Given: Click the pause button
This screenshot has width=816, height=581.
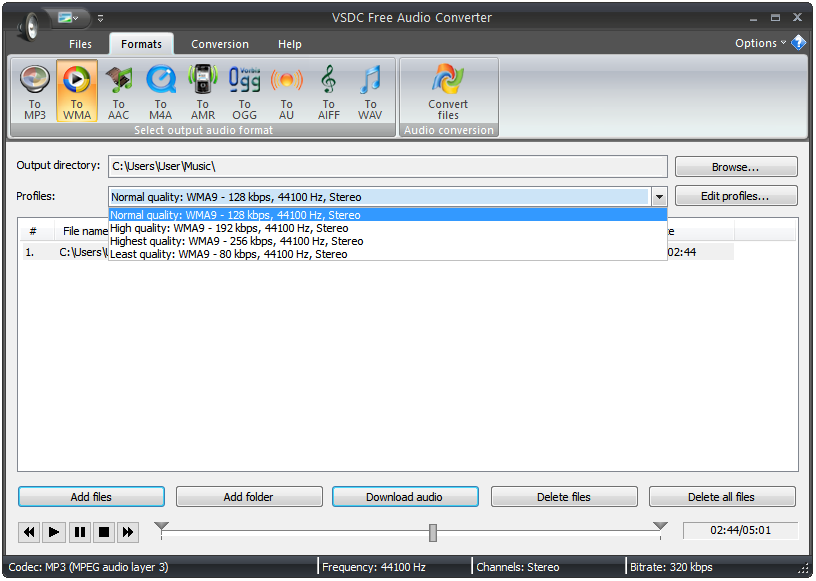Looking at the screenshot, I should (x=80, y=532).
